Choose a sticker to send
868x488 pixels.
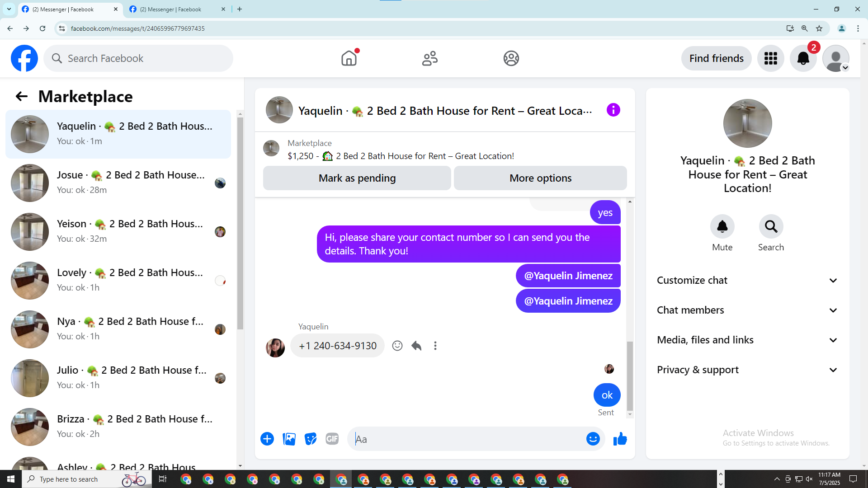click(x=310, y=439)
